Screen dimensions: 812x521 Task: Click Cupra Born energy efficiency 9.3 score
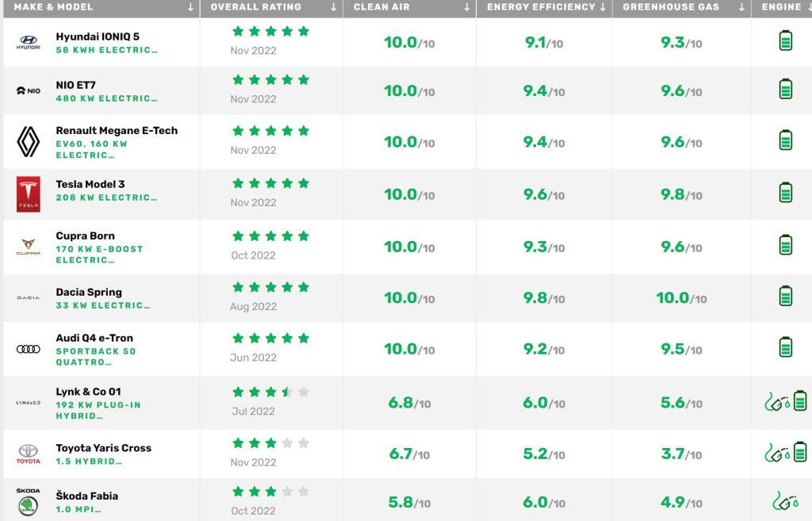(x=544, y=247)
